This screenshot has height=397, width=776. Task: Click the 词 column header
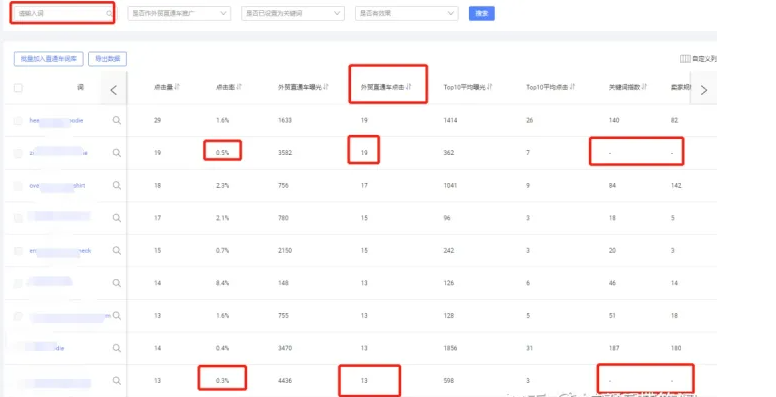[80, 87]
